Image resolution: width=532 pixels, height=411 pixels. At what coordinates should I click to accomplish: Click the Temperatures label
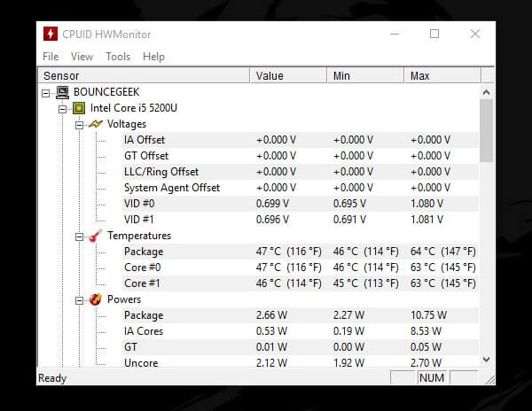[x=139, y=236]
